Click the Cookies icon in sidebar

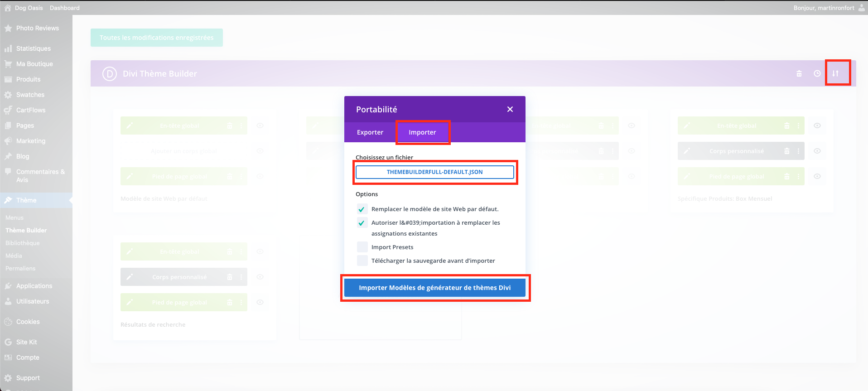[x=8, y=322]
